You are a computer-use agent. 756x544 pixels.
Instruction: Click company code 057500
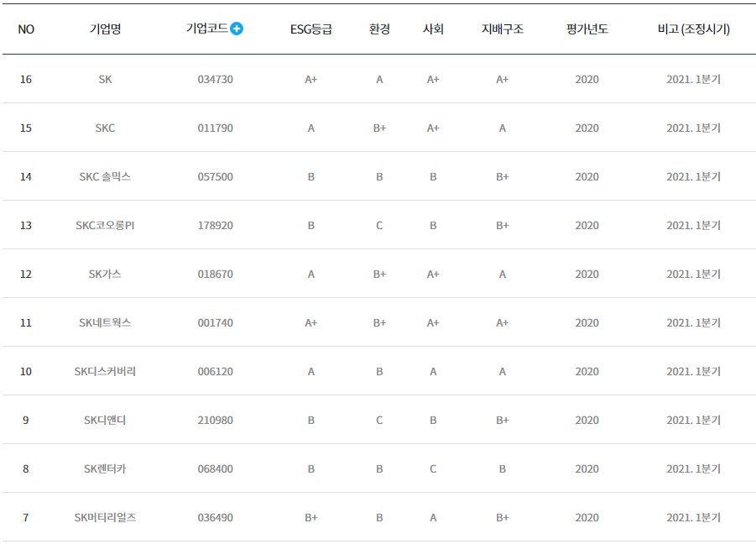(x=215, y=176)
